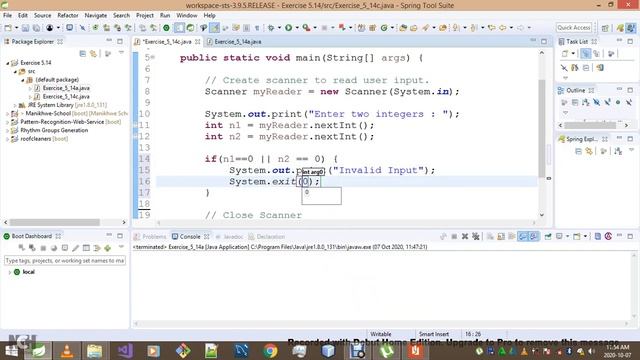Expand the roofcleaners project
640x360 pixels.
click(x=7, y=139)
